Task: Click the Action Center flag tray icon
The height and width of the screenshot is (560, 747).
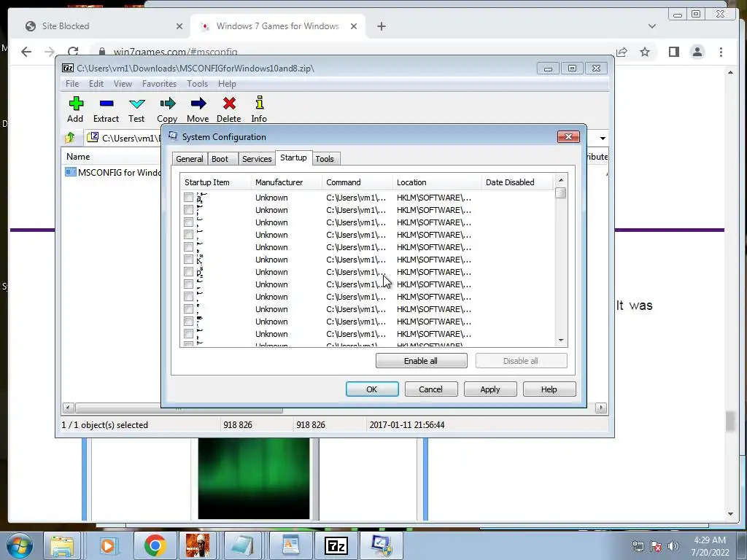Action: [656, 545]
